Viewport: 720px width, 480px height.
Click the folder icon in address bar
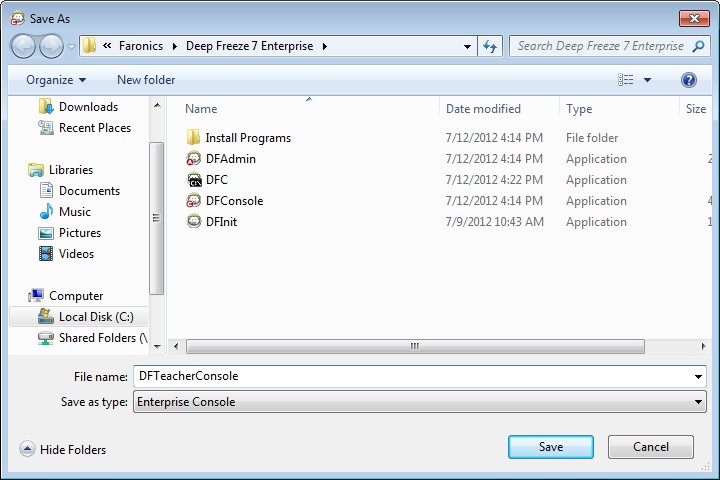(x=89, y=46)
